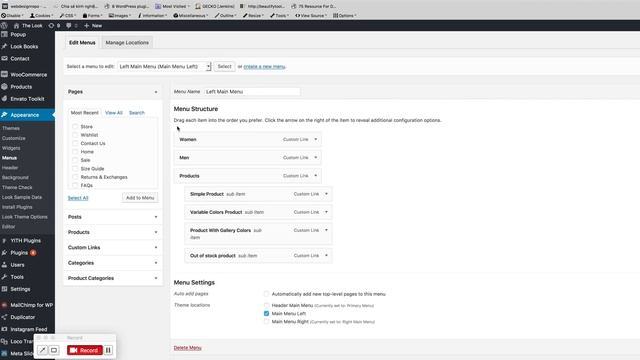Open the select a menu to edit dropdown
Screen dimensions: 640x360
pyautogui.click(x=164, y=67)
